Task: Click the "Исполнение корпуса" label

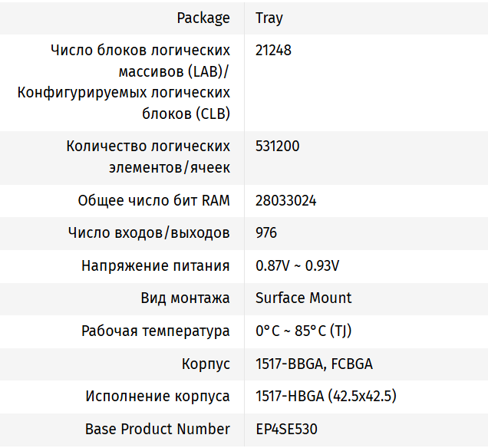Action: point(157,396)
